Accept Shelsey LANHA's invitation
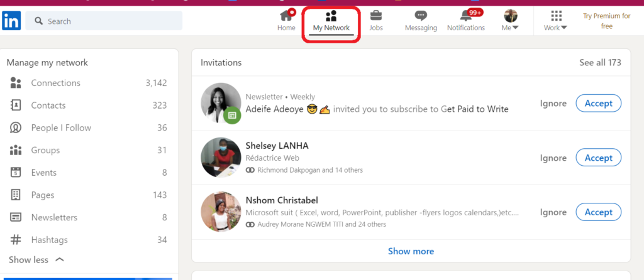This screenshot has width=644, height=280. point(598,158)
